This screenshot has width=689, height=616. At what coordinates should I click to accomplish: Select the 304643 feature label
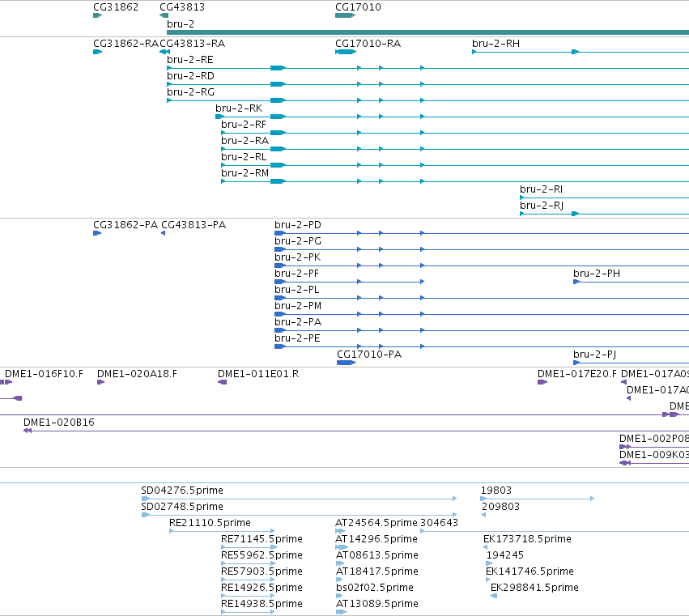[x=440, y=523]
